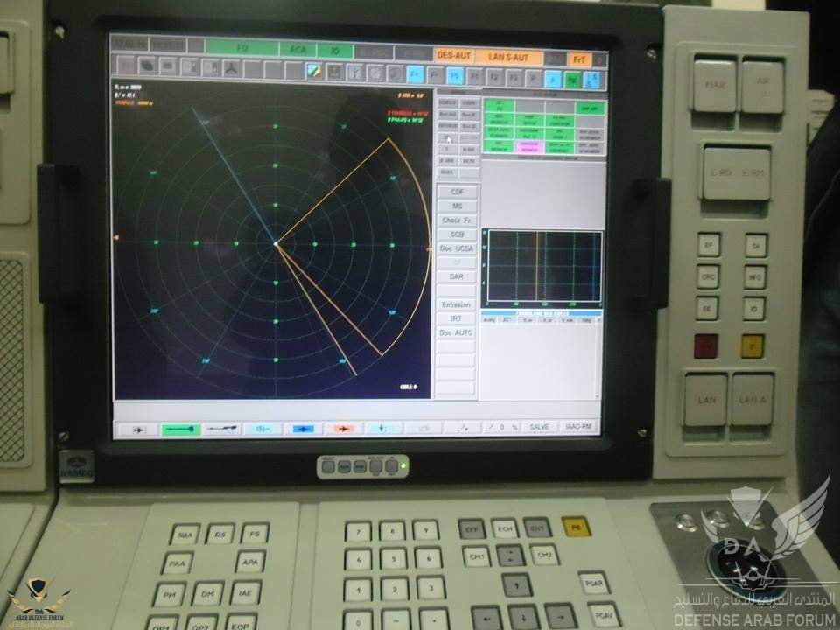This screenshot has height=630, width=840.
Task: Click the antenna mast icon in toolbar
Action: 354,73
